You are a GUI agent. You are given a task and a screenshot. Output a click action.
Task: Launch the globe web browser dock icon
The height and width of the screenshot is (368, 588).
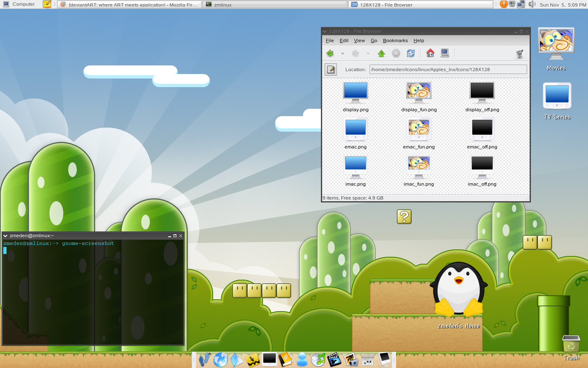coord(220,360)
